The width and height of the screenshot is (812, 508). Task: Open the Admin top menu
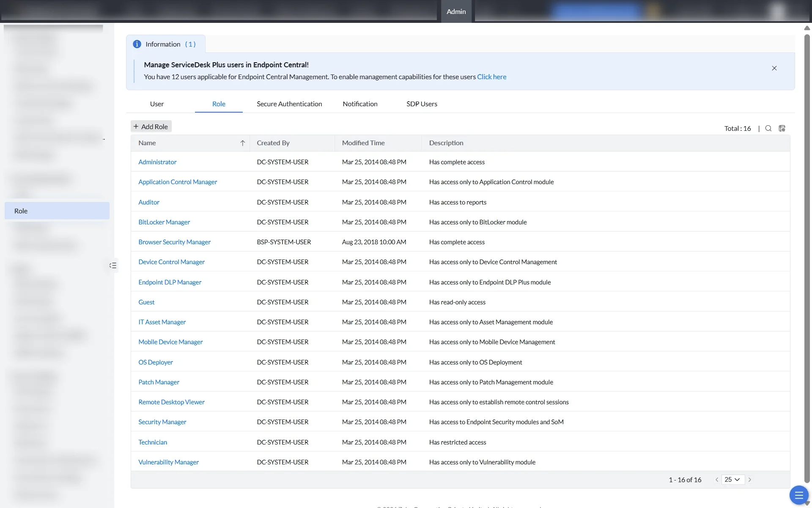pyautogui.click(x=456, y=11)
